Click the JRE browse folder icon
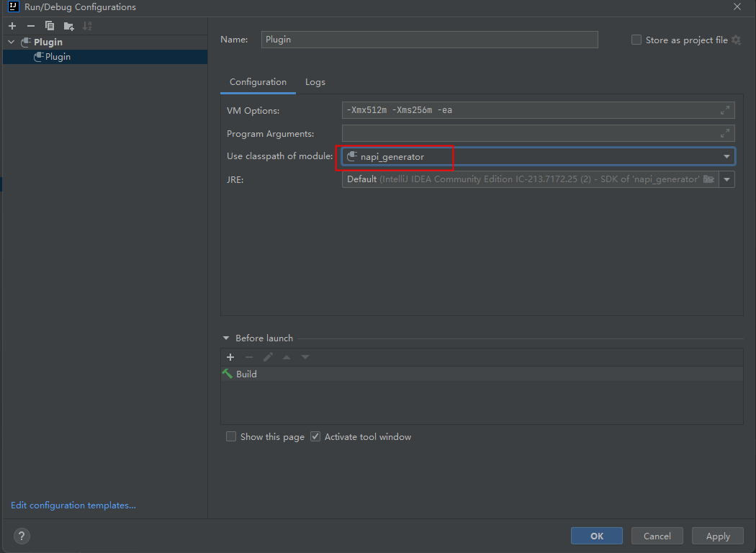756x553 pixels. [x=708, y=179]
